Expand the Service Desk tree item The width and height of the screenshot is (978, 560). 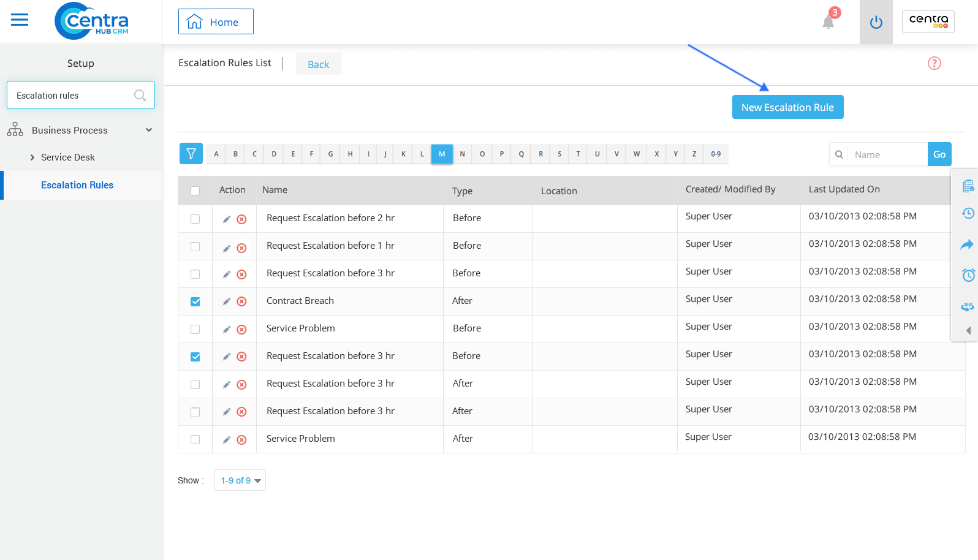tap(32, 157)
